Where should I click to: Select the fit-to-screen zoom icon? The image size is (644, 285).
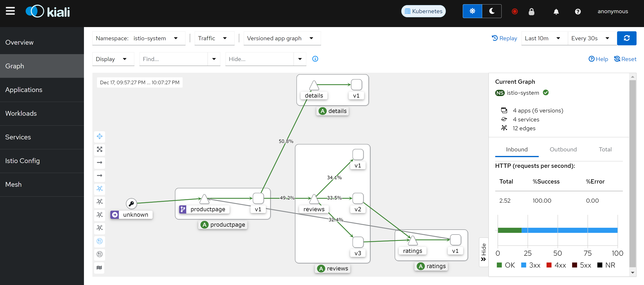coord(100,149)
